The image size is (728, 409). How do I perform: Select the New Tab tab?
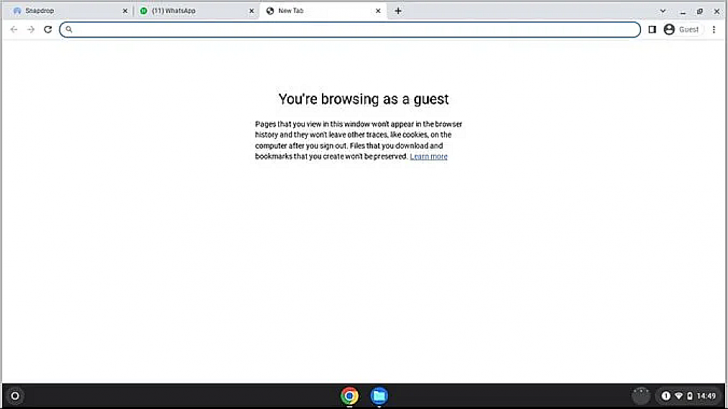point(324,11)
